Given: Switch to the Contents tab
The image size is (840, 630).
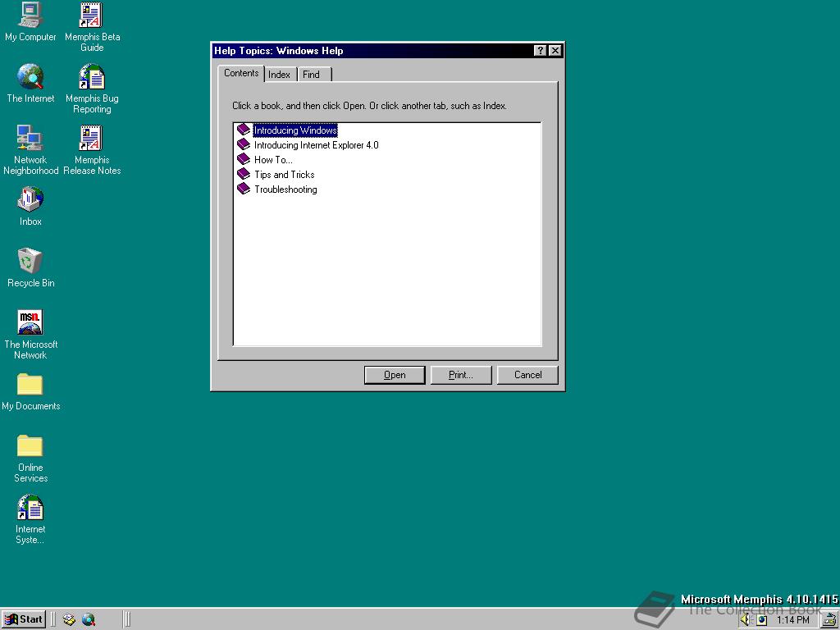Looking at the screenshot, I should point(241,73).
